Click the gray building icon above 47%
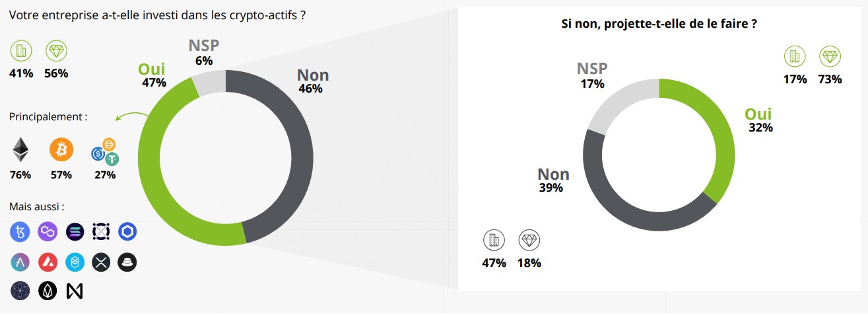Screen dimensions: 868x314 coord(494,240)
